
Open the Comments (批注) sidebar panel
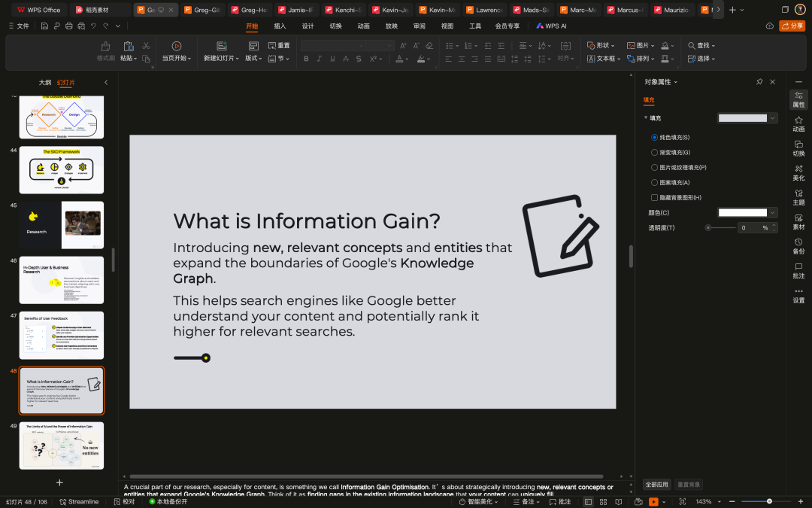click(x=798, y=270)
